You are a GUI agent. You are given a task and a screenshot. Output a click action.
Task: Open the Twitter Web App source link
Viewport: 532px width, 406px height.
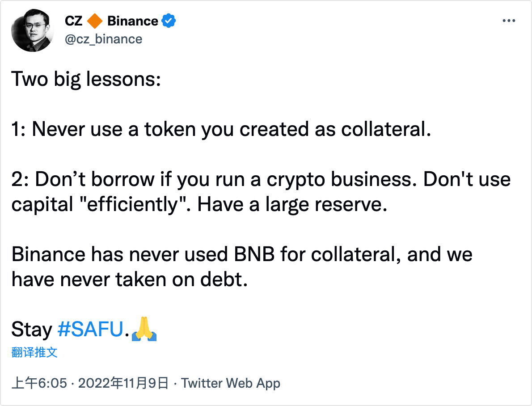(231, 383)
